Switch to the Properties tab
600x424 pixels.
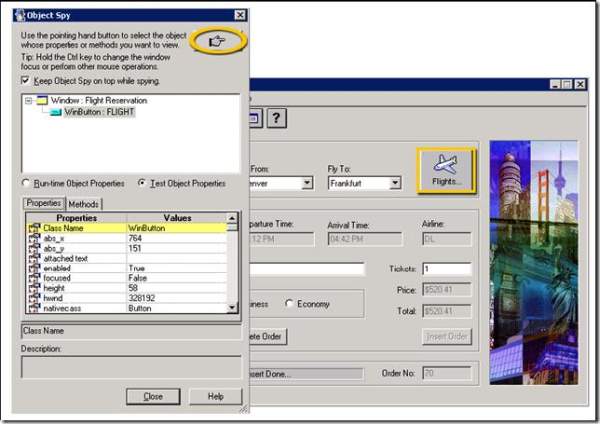coord(44,203)
